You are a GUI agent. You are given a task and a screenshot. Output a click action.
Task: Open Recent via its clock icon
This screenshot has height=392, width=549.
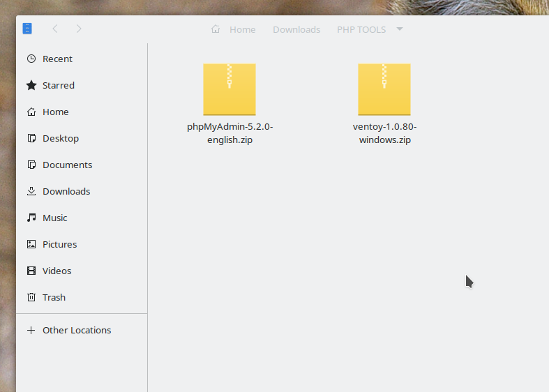pyautogui.click(x=31, y=59)
